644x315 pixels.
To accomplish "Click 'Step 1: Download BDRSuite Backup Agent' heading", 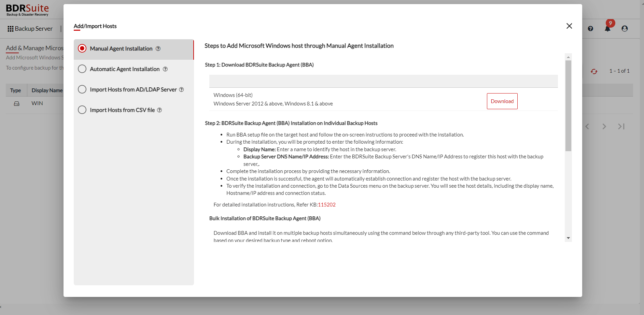I will [259, 65].
